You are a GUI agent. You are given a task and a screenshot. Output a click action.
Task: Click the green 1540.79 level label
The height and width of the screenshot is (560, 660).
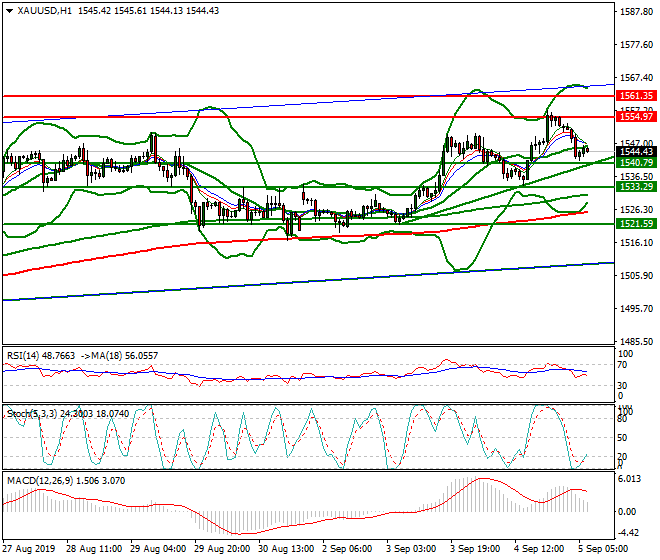(x=636, y=163)
